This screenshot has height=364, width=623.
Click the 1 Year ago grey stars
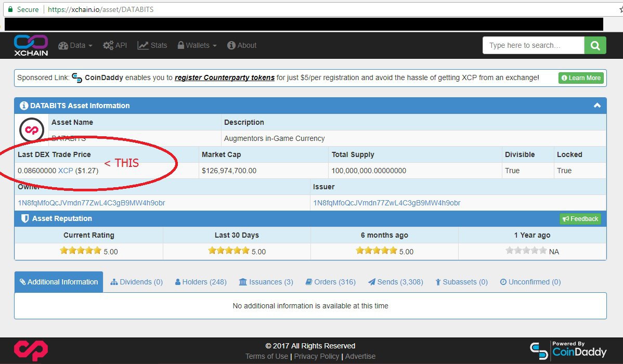pos(526,250)
